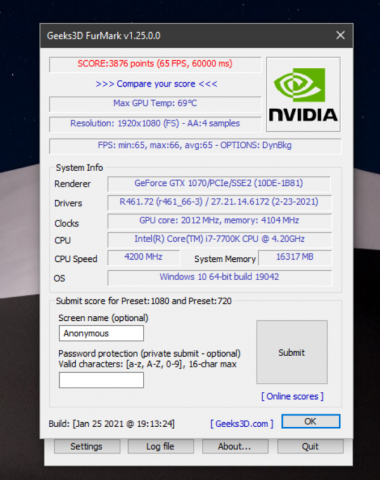The image size is (380, 480).
Task: Click the NVIDIA logo image
Action: pos(303,95)
